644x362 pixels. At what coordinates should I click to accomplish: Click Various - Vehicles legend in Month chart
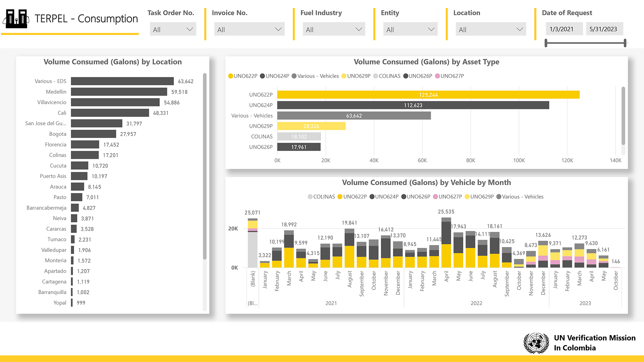[x=520, y=197]
